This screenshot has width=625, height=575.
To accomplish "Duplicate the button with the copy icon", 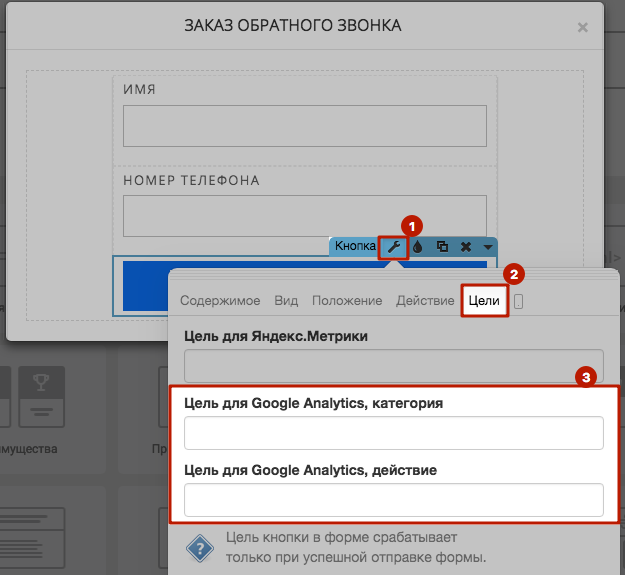I will [442, 247].
